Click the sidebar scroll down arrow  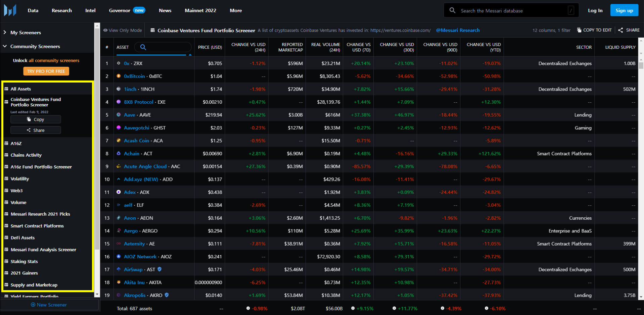[x=97, y=295]
